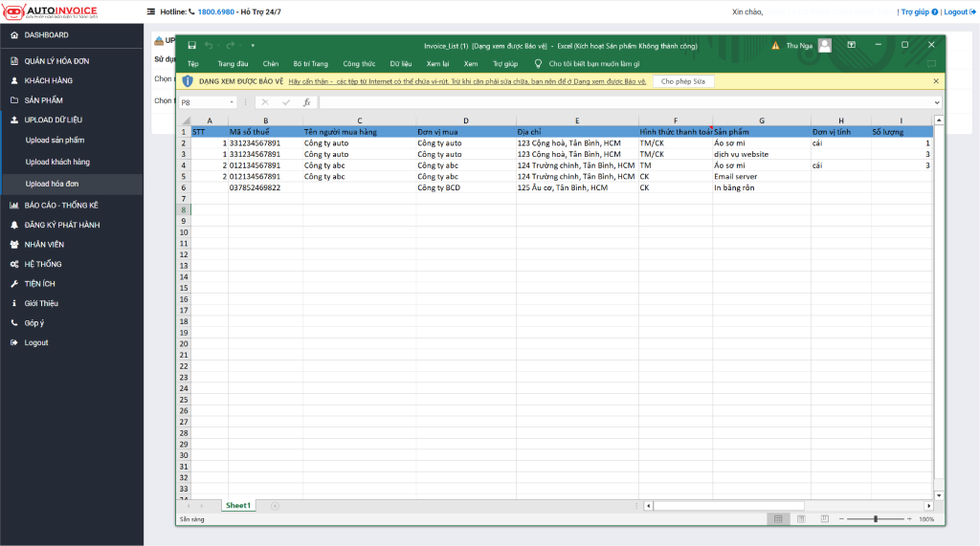Switch to Page Break Preview icon

click(824, 519)
